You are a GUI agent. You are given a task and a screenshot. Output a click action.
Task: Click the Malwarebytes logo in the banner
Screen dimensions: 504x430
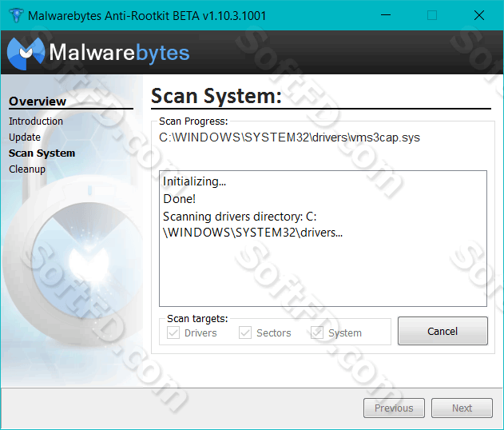click(x=98, y=54)
